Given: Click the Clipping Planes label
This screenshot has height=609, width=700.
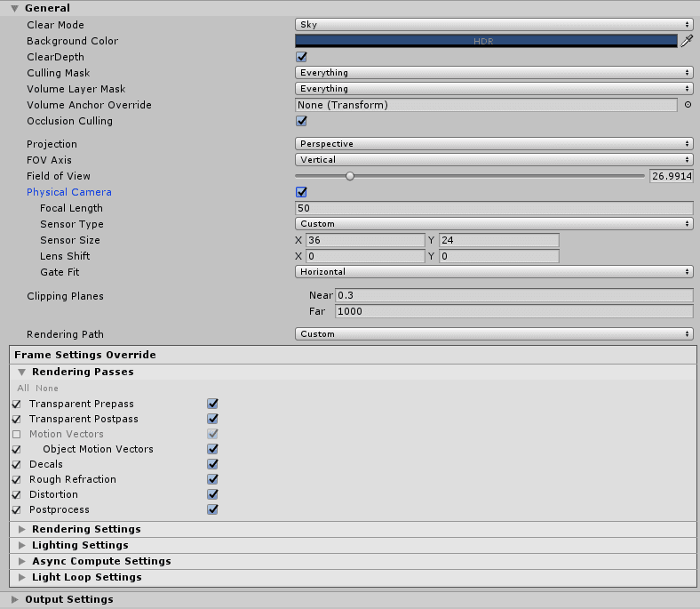Looking at the screenshot, I should [65, 296].
